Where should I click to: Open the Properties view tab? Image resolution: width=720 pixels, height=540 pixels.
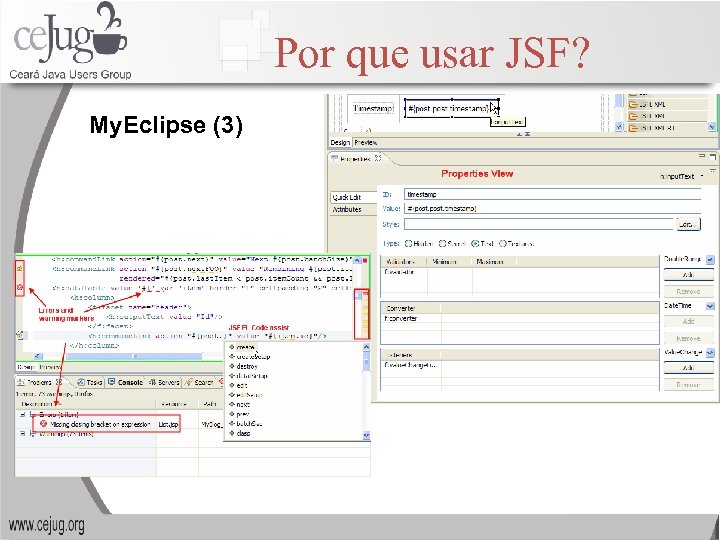coord(357,158)
